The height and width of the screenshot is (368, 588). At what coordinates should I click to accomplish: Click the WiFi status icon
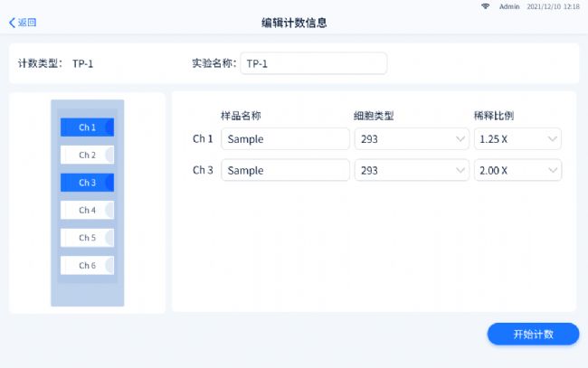485,6
